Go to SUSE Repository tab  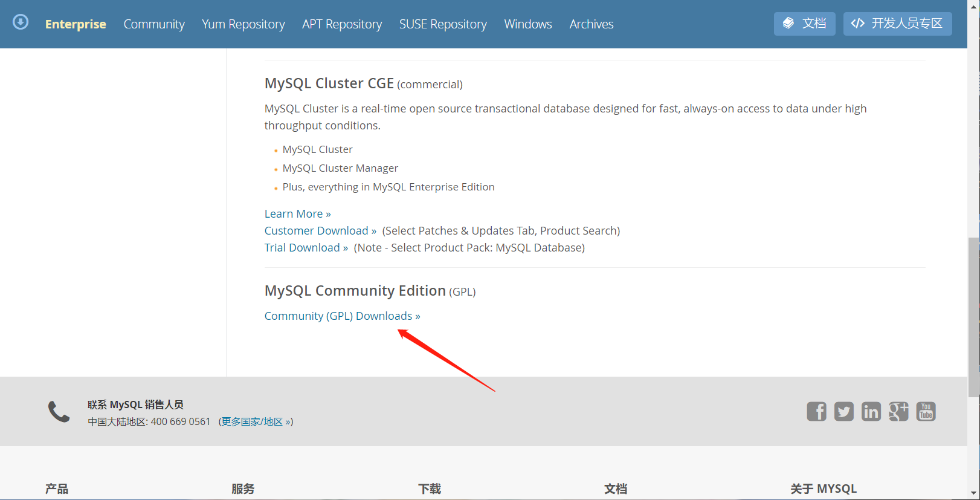click(x=443, y=24)
